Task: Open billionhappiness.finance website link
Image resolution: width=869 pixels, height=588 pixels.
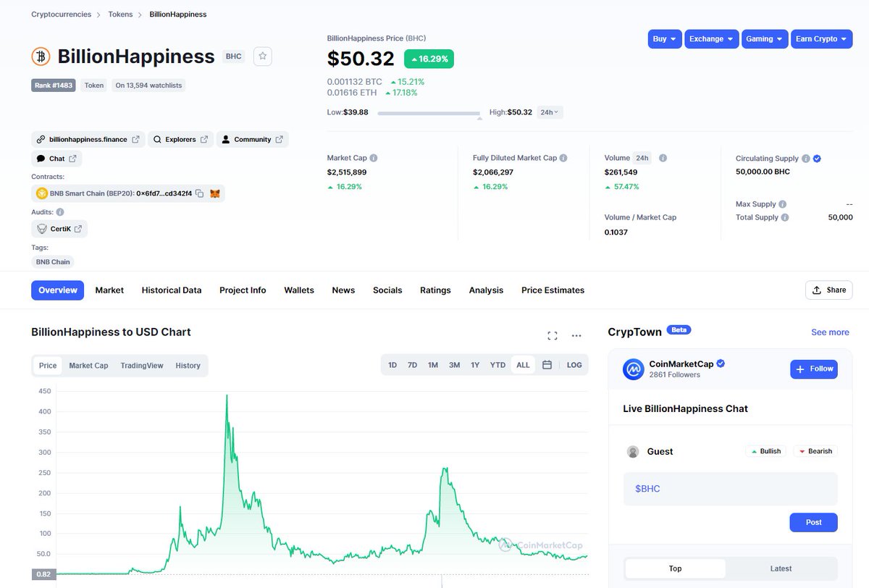Action: tap(88, 139)
